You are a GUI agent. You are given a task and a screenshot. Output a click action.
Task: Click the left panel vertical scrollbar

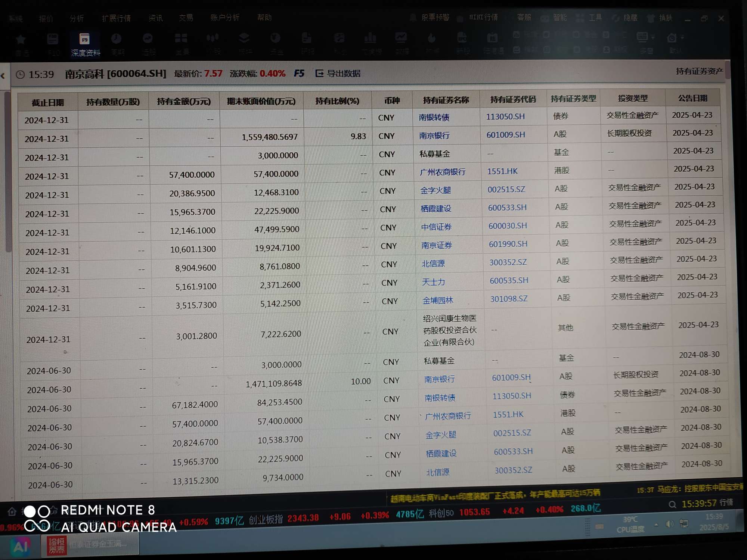pos(8,172)
